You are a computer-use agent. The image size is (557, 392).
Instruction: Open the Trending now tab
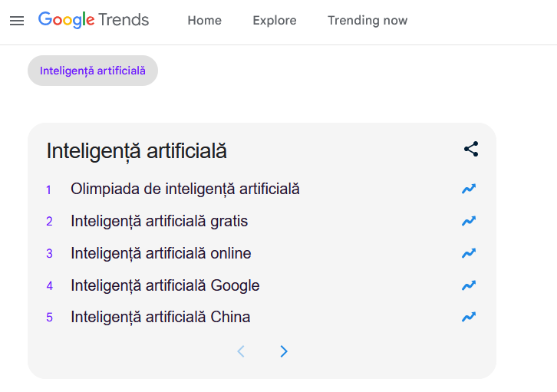tap(367, 21)
